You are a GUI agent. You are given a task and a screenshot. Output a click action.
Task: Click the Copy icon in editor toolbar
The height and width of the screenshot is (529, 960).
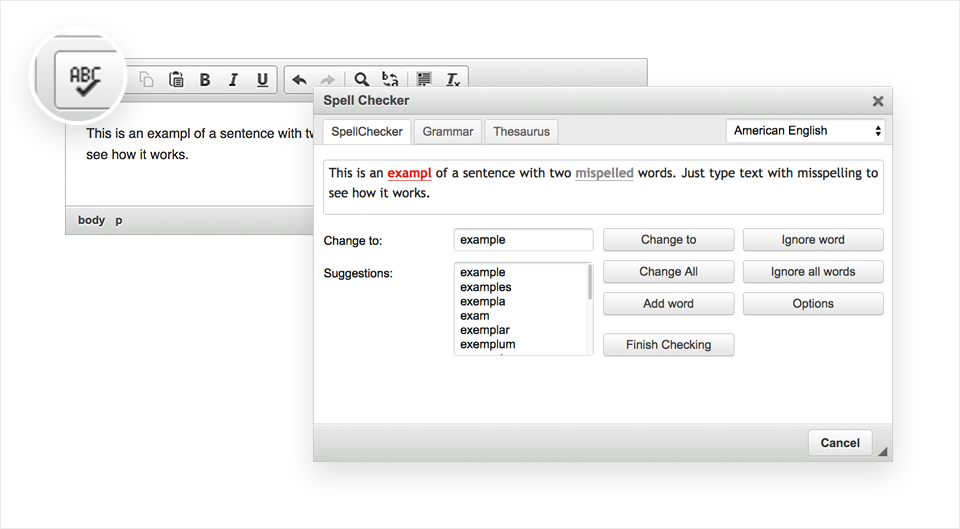pos(146,80)
